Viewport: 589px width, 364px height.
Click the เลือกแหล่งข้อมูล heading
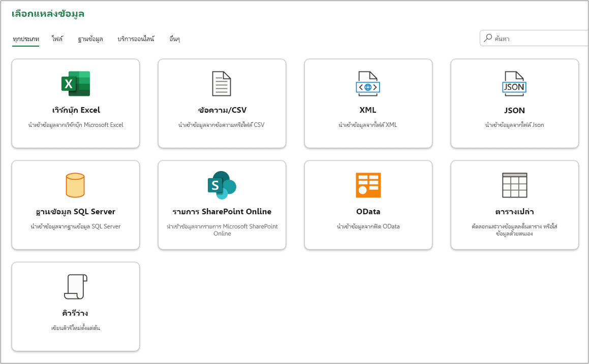(48, 14)
